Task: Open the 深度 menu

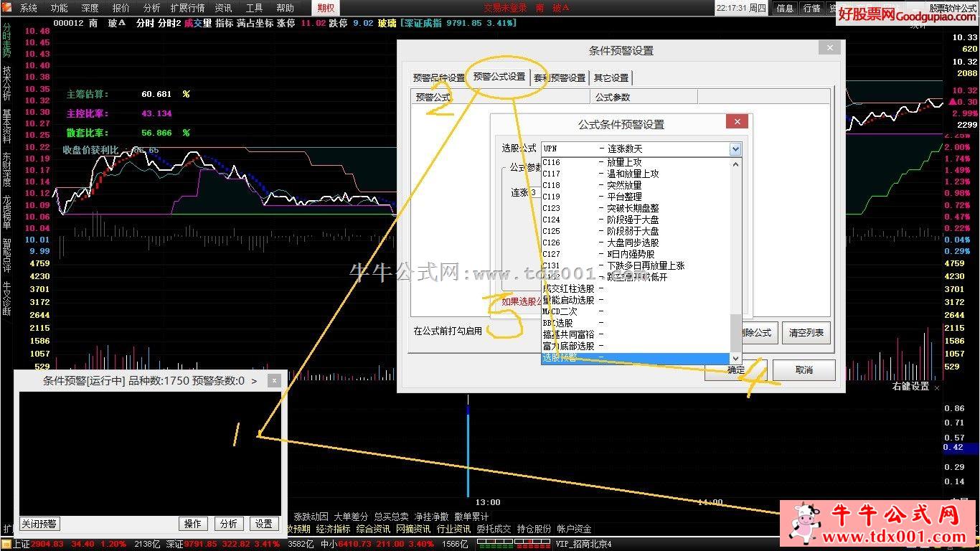Action: tap(90, 8)
